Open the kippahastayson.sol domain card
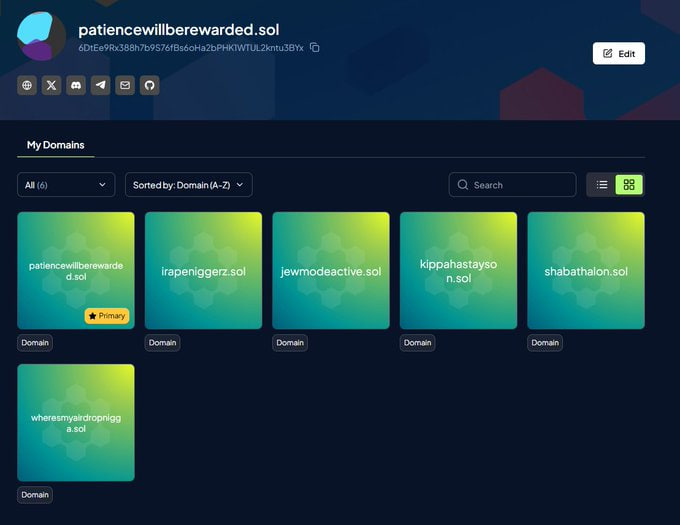Screen dimensions: 680x525 pyautogui.click(x=458, y=271)
